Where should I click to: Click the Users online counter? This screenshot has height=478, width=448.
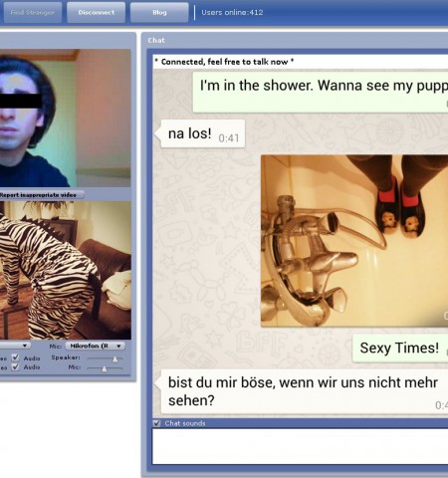pos(232,13)
